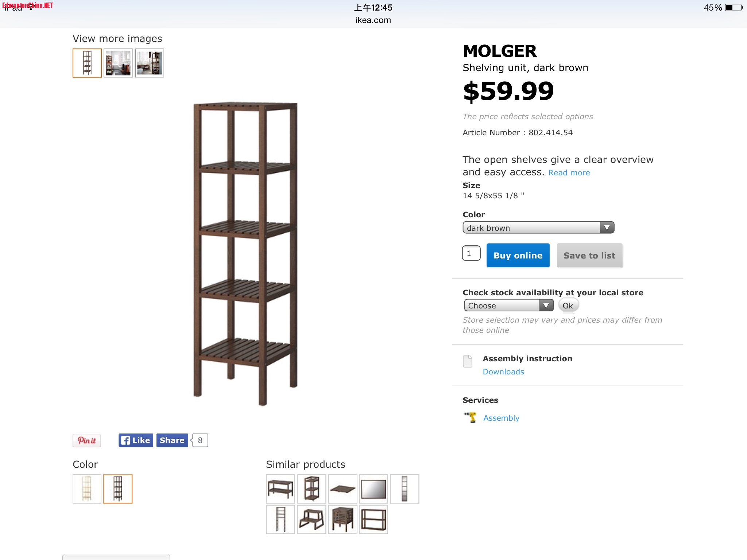Viewport: 747px width, 560px height.
Task: Open the assembly instruction document icon
Action: 468,361
